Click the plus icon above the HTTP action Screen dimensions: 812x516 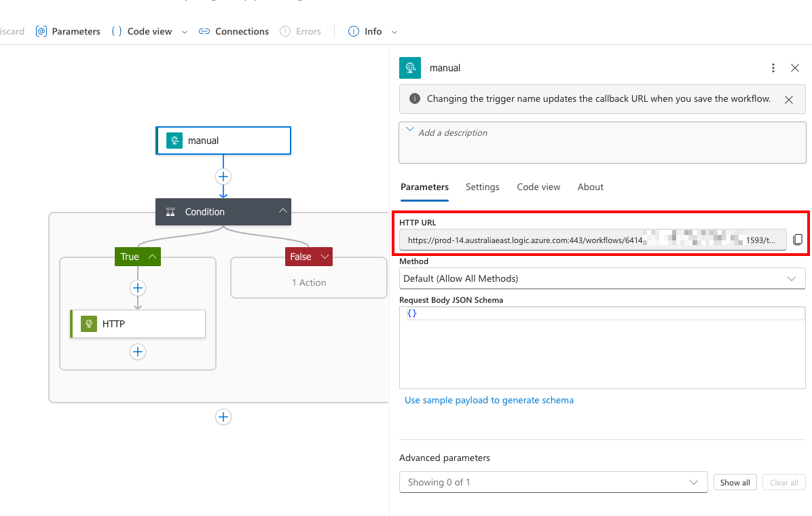click(138, 288)
